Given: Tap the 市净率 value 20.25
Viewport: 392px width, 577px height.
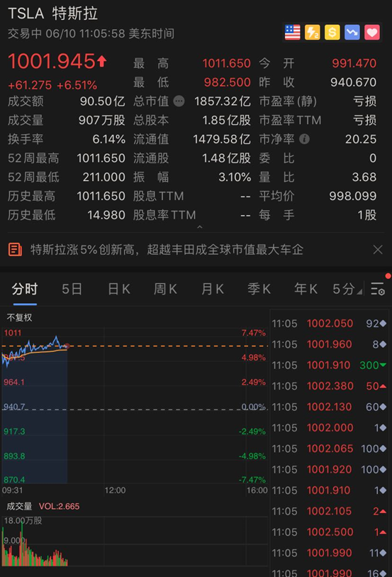Looking at the screenshot, I should [361, 139].
